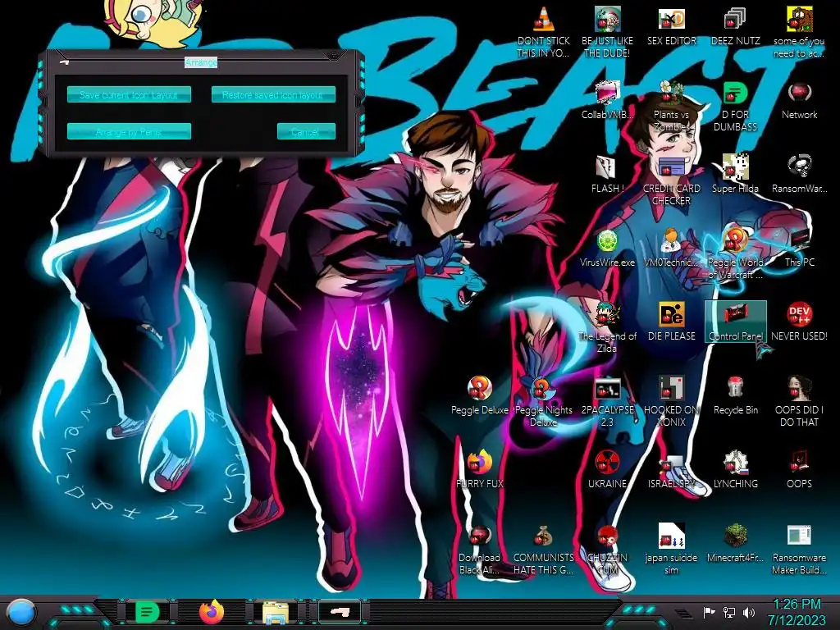Open the Control Panel desktop icon
Image resolution: width=840 pixels, height=630 pixels.
(735, 322)
